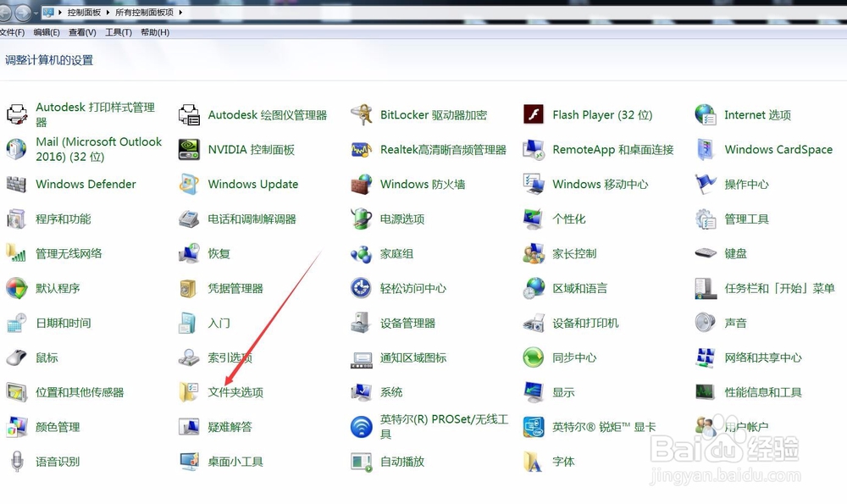Click the 个性化 monitor icon
This screenshot has width=847, height=504.
[533, 219]
